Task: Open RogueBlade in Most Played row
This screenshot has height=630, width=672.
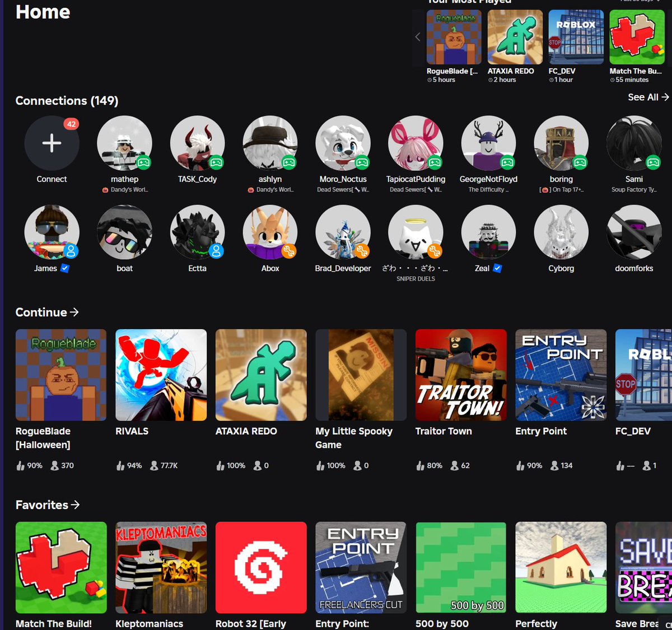Action: tap(454, 37)
